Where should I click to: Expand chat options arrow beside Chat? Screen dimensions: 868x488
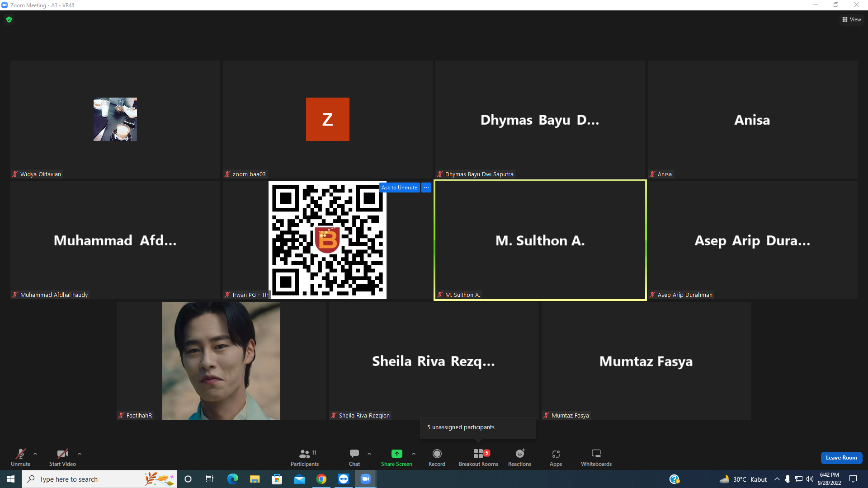[369, 454]
